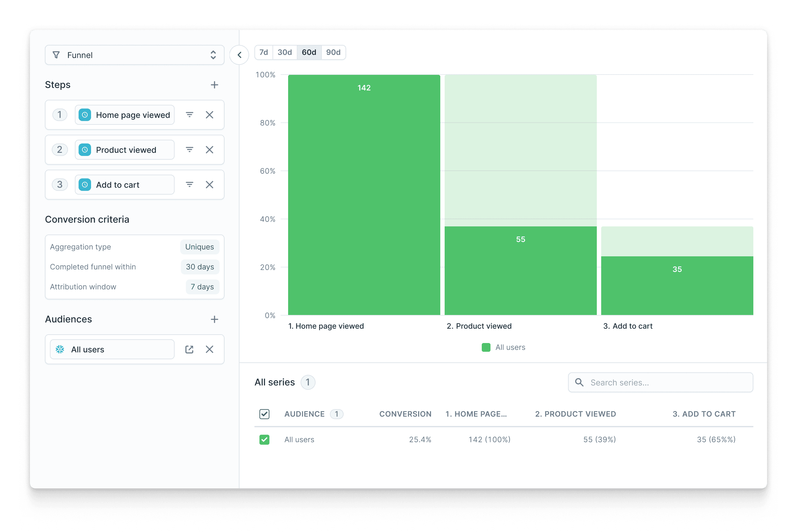The width and height of the screenshot is (797, 532).
Task: Click the filter icon beside Funnel selector
Action: pyautogui.click(x=57, y=55)
